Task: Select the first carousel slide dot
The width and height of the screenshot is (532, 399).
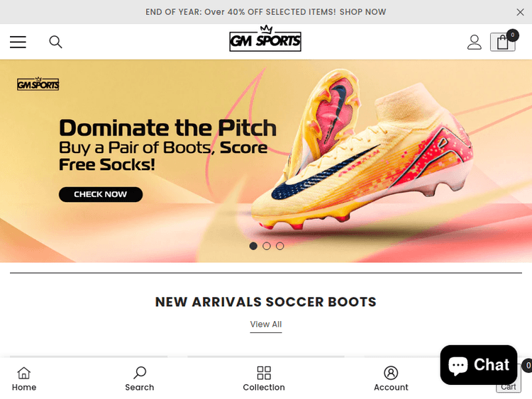Action: point(253,246)
